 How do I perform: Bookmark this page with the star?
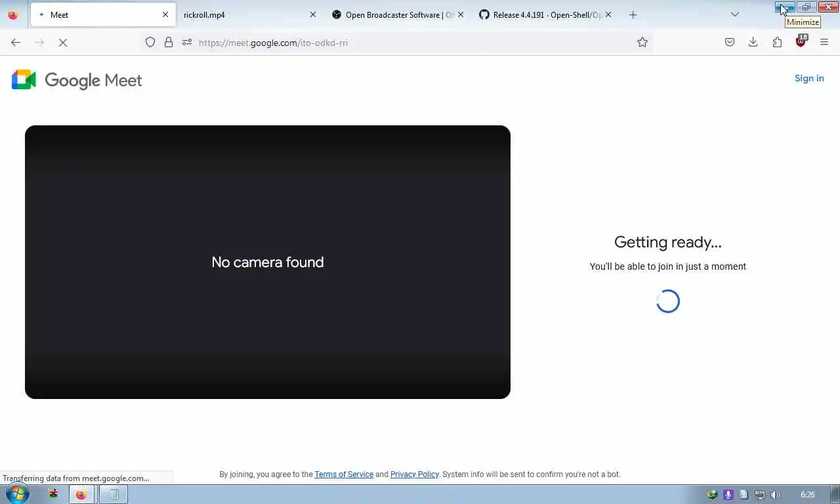[642, 43]
